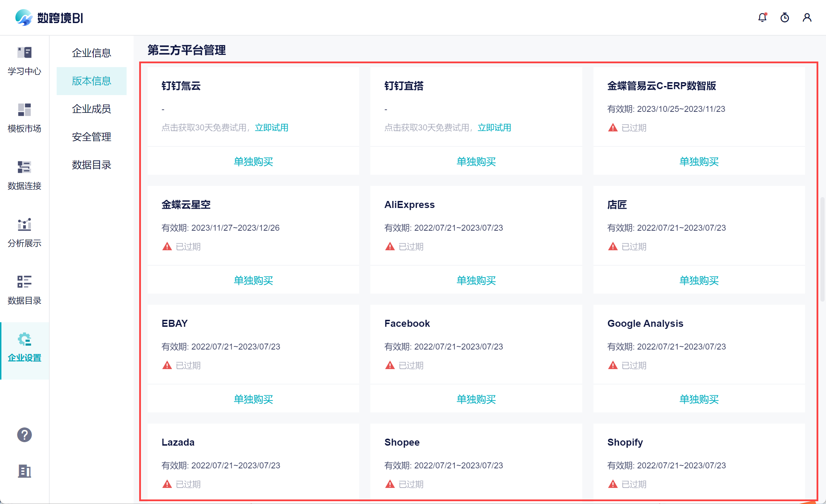The height and width of the screenshot is (504, 826).
Task: Click the 数跨境BI logo
Action: tap(49, 17)
